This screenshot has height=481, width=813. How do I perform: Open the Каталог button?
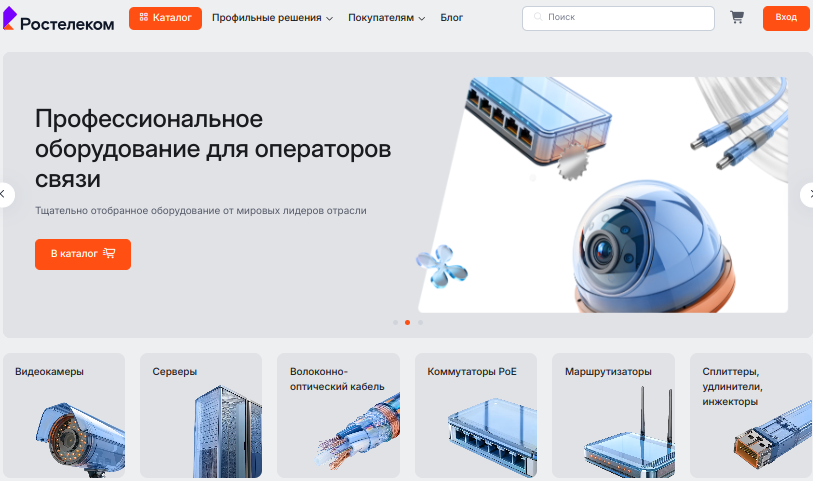[165, 18]
